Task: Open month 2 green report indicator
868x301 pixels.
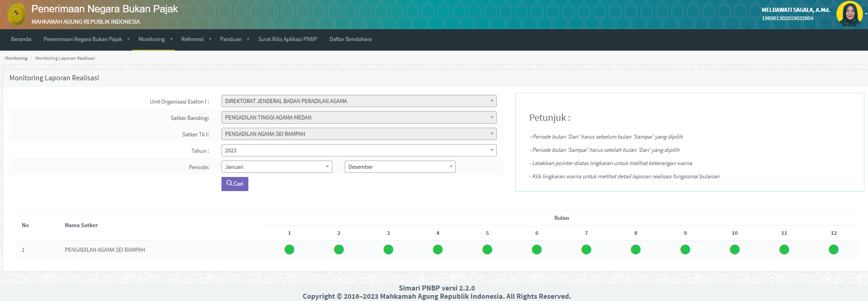Action: point(338,249)
